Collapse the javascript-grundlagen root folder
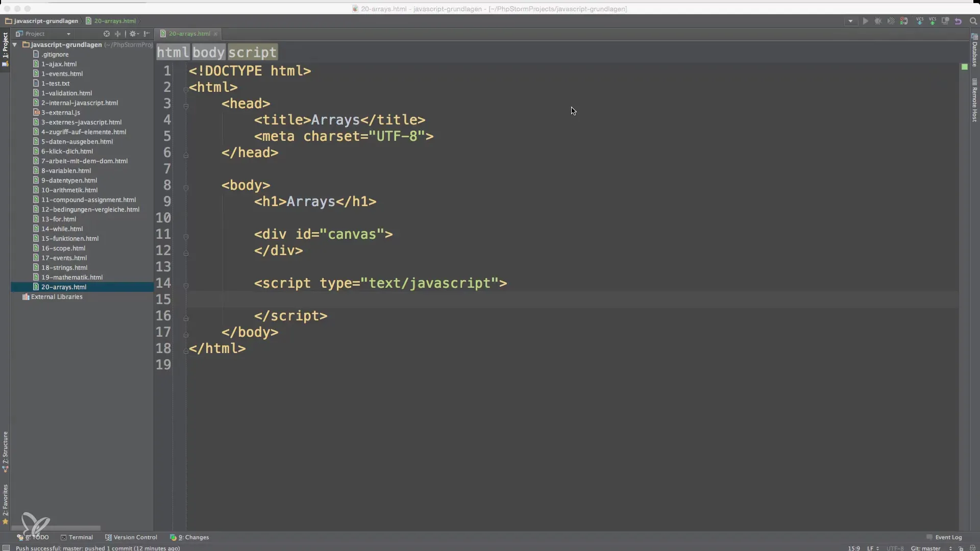 point(15,44)
